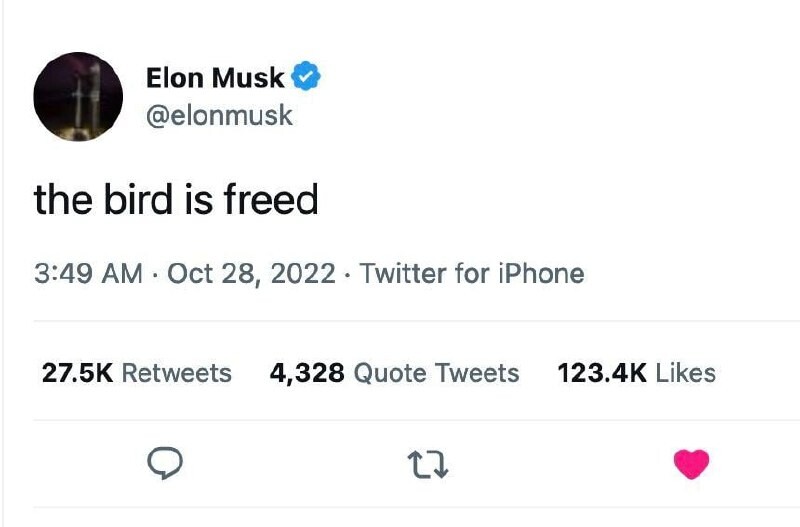
Task: Click the Twitter for iPhone source link
Action: tap(472, 273)
